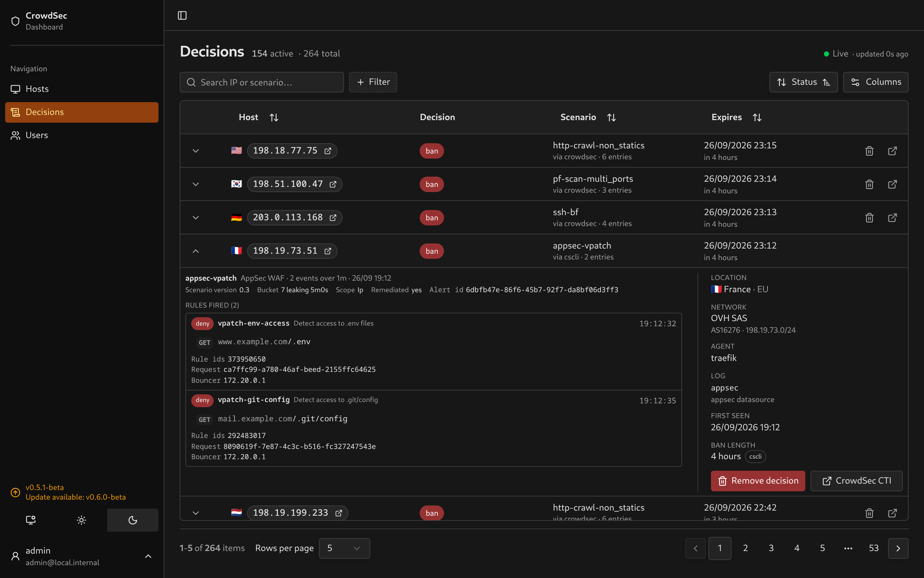Switch to system theme mode
The width and height of the screenshot is (924, 578).
[30, 520]
